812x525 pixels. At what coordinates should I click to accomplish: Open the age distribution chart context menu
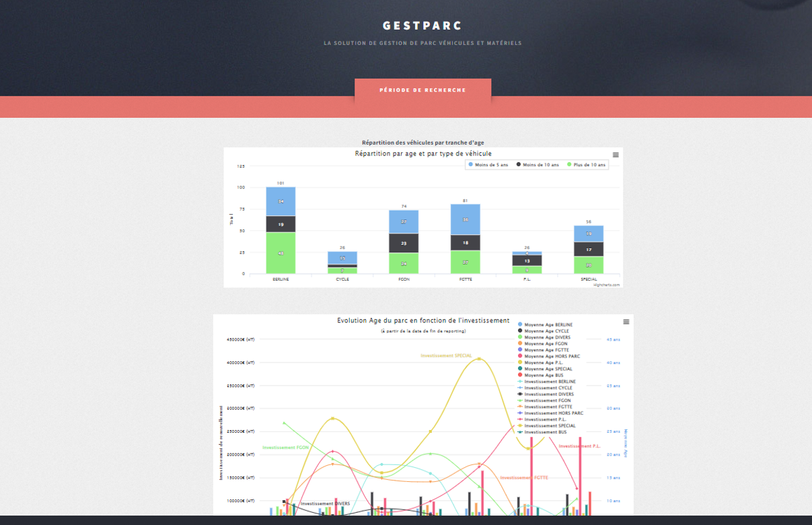(615, 155)
